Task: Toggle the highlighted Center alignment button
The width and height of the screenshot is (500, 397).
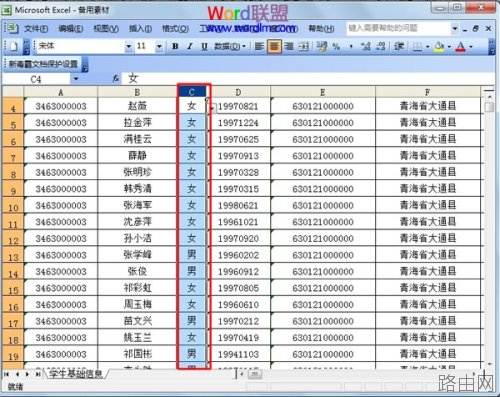Action: (x=274, y=46)
